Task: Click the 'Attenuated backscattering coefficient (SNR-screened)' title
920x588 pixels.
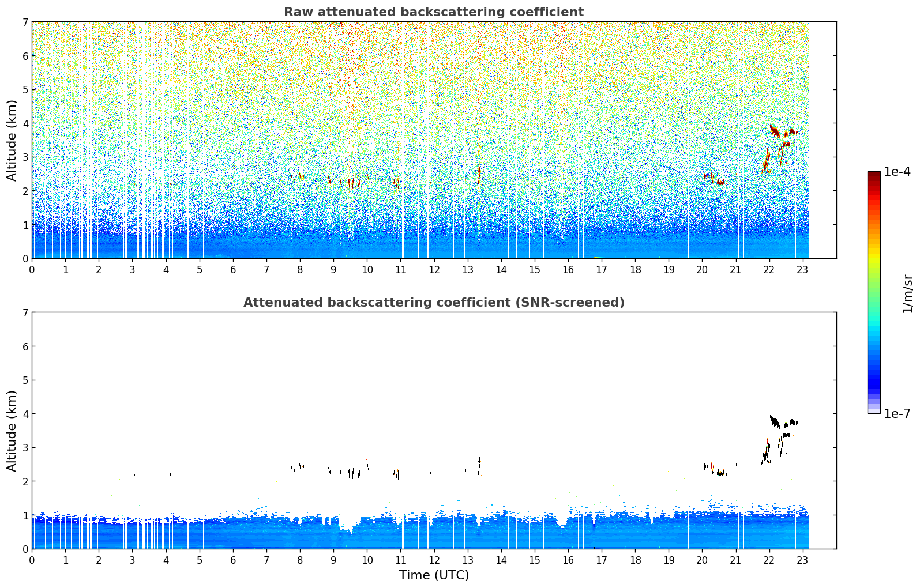Action: click(434, 303)
